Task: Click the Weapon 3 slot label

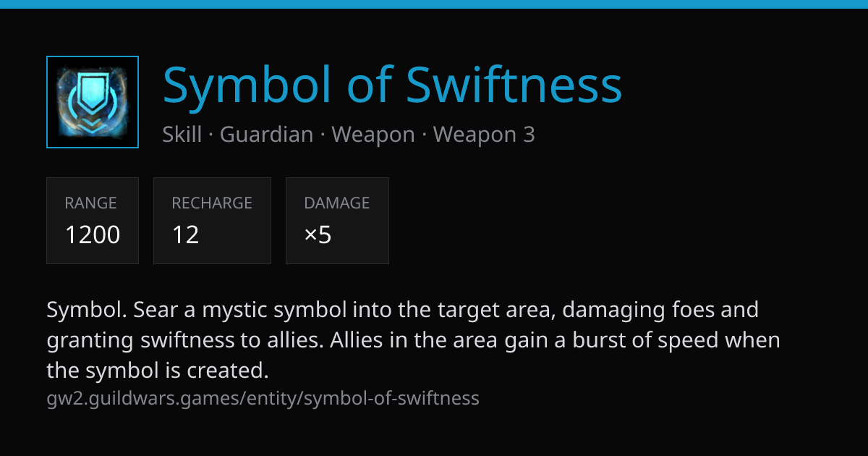Action: click(484, 135)
